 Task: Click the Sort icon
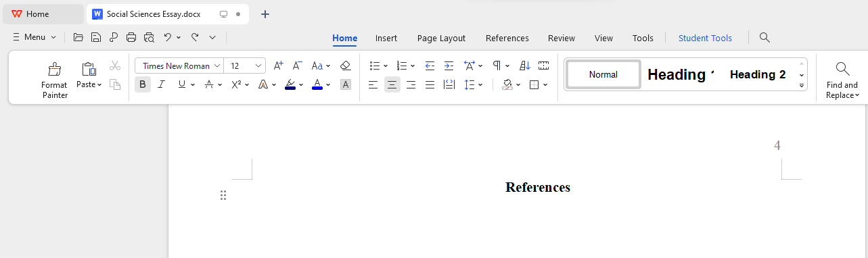coord(525,66)
